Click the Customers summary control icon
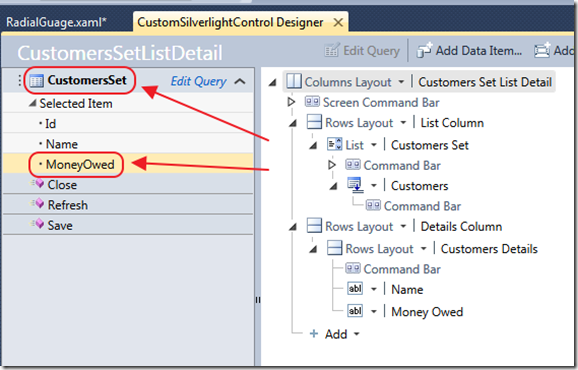This screenshot has height=370, width=578. (x=355, y=185)
